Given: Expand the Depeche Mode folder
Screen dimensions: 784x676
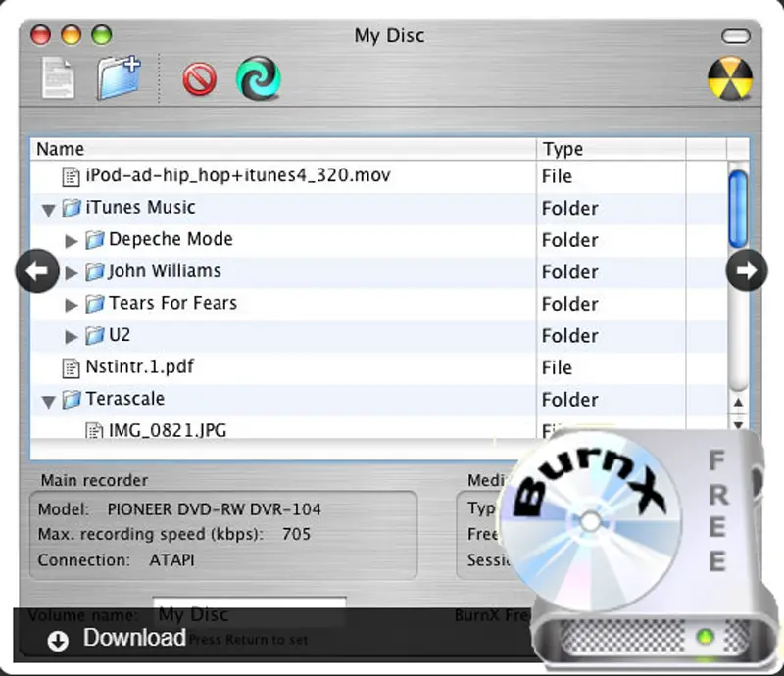Looking at the screenshot, I should [72, 241].
